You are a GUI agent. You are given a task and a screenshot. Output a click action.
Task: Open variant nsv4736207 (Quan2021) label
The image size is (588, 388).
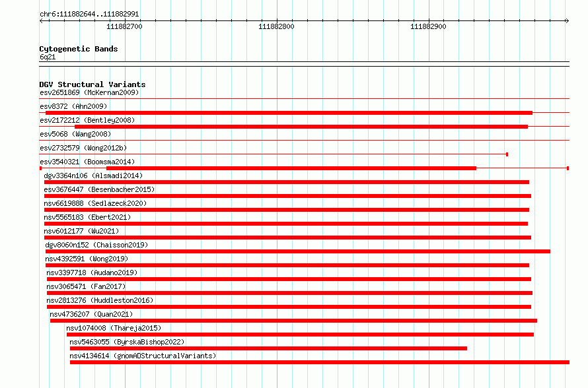(91, 314)
